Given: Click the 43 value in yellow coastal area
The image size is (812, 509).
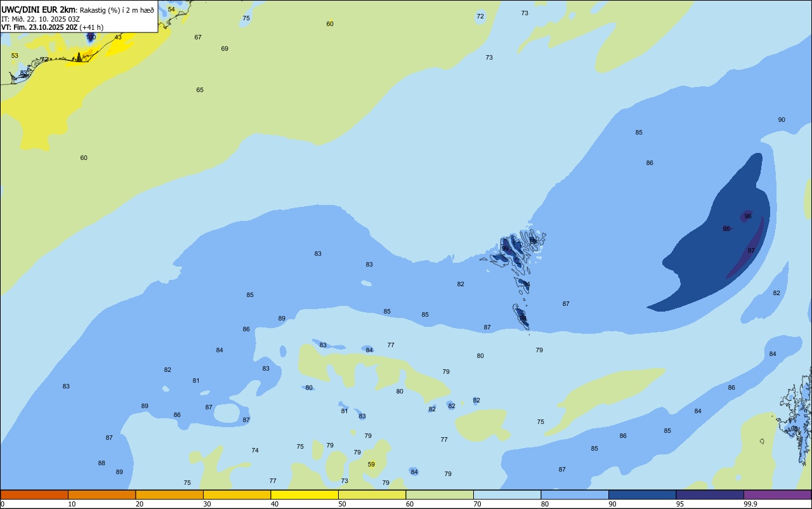Looking at the screenshot, I should (118, 37).
